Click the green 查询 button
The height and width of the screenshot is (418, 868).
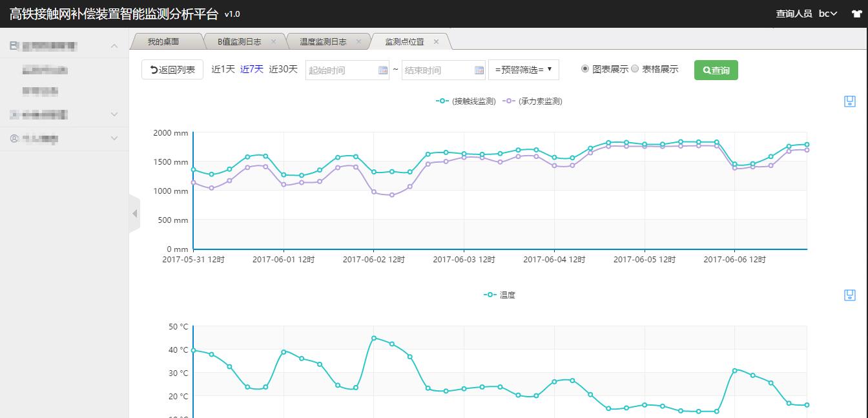pyautogui.click(x=716, y=69)
